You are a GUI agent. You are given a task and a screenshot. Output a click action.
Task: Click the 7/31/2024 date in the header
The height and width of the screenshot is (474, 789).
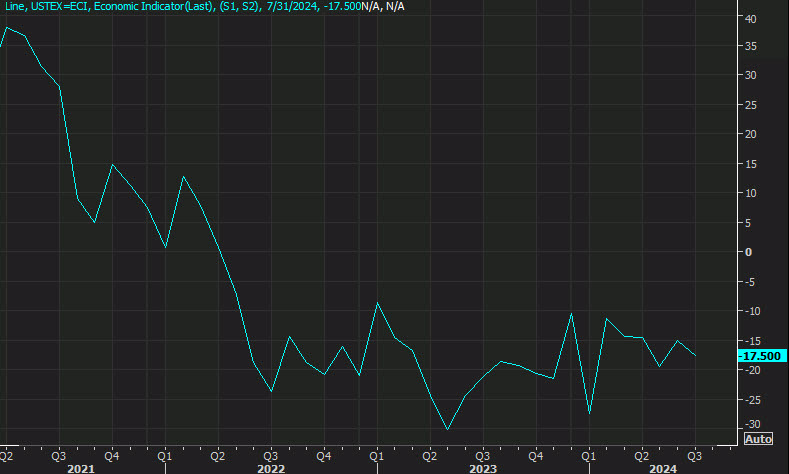292,7
